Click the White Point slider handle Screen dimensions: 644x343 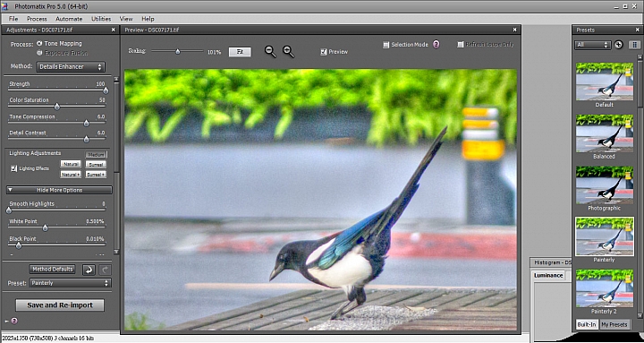click(46, 227)
